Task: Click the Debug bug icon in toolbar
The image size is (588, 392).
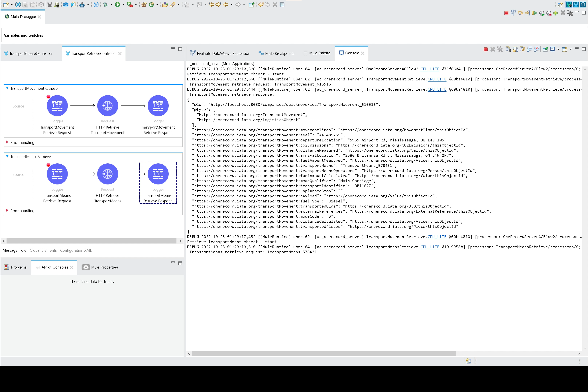Action: (105, 5)
